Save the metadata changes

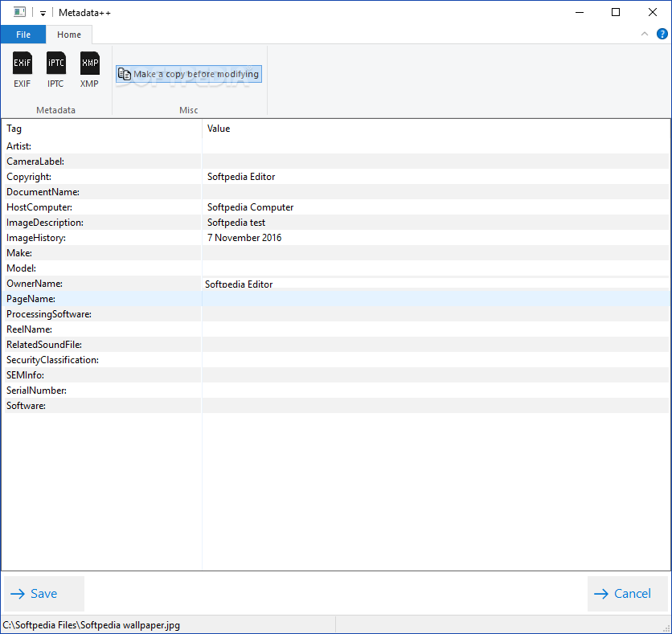(x=44, y=593)
